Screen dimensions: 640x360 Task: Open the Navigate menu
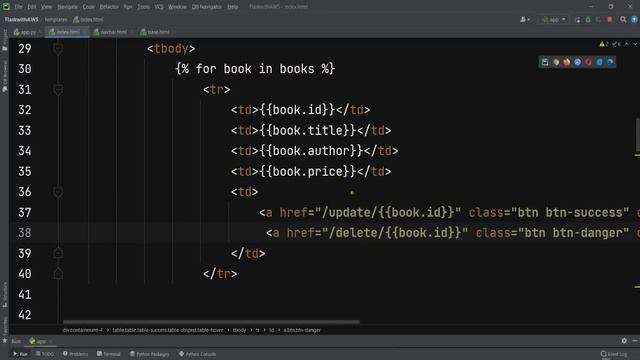click(x=67, y=7)
